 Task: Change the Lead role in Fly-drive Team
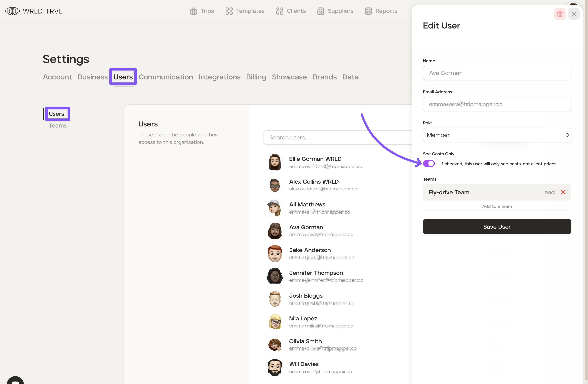[x=548, y=192]
